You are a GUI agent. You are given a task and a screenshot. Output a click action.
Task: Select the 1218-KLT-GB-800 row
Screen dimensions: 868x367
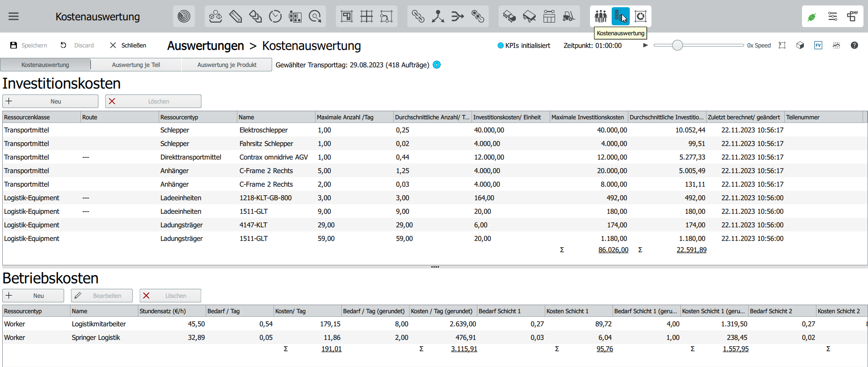434,198
